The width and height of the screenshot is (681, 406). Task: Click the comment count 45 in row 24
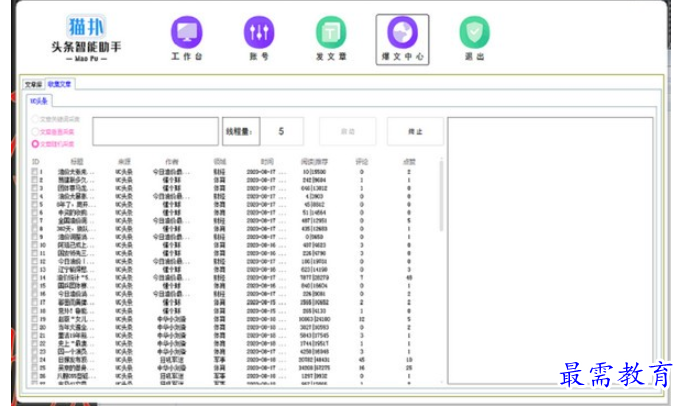point(361,360)
